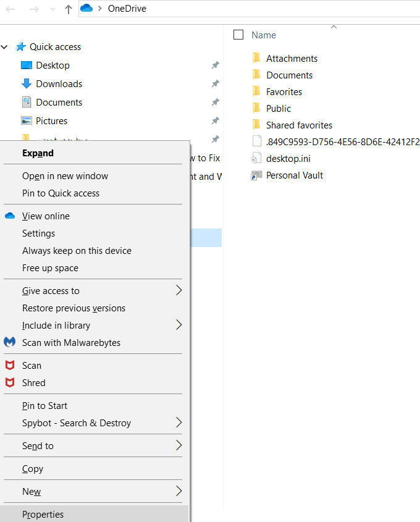
Task: Click the McAfee Scan shield icon
Action: (10, 365)
